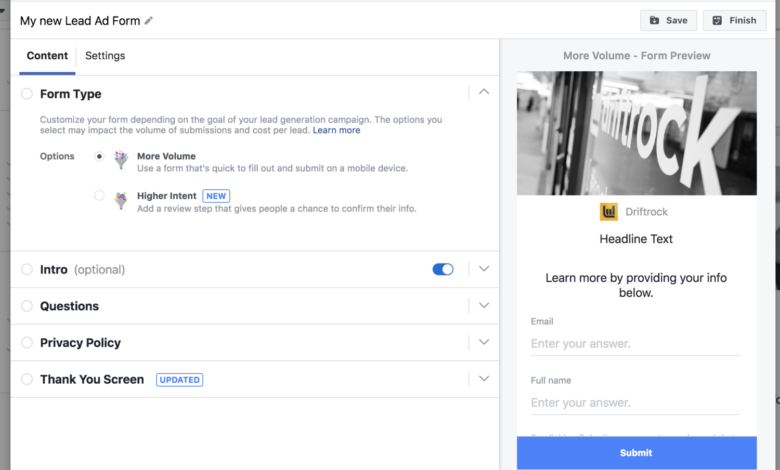Expand the Intro section chevron
The image size is (780, 470).
click(x=484, y=269)
